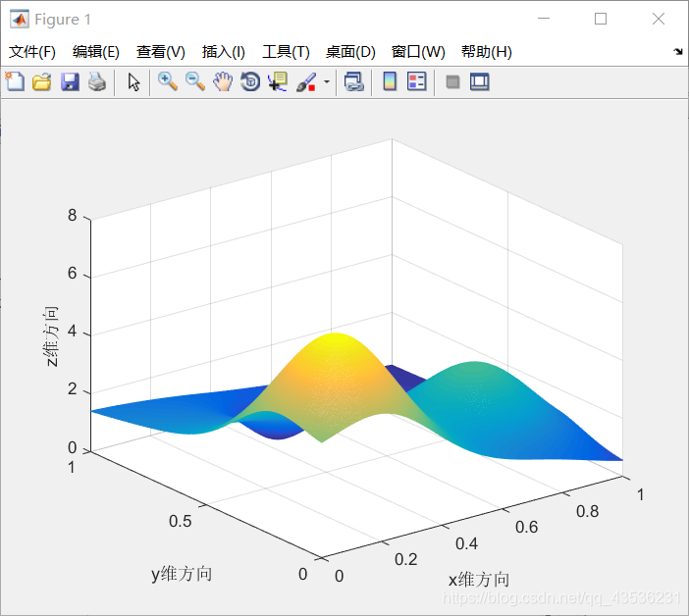Print the figure using the printer icon
Viewport: 689px width, 616px height.
pyautogui.click(x=97, y=81)
